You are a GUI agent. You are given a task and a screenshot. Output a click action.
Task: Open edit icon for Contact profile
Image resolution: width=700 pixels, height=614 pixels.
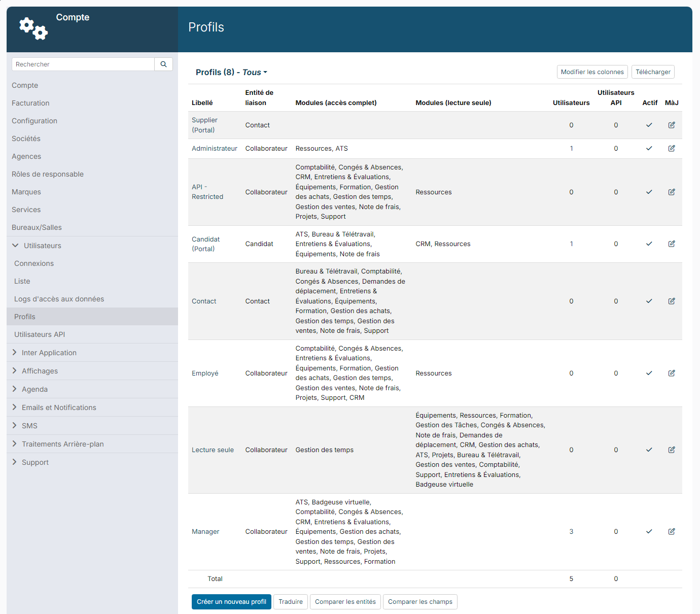(x=672, y=301)
